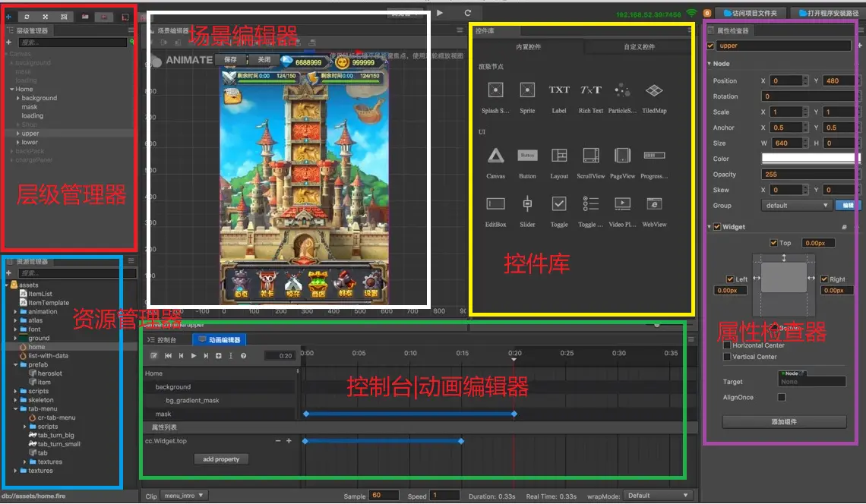Collapse the Node section in inspector
Image resolution: width=866 pixels, height=504 pixels.
pyautogui.click(x=710, y=64)
